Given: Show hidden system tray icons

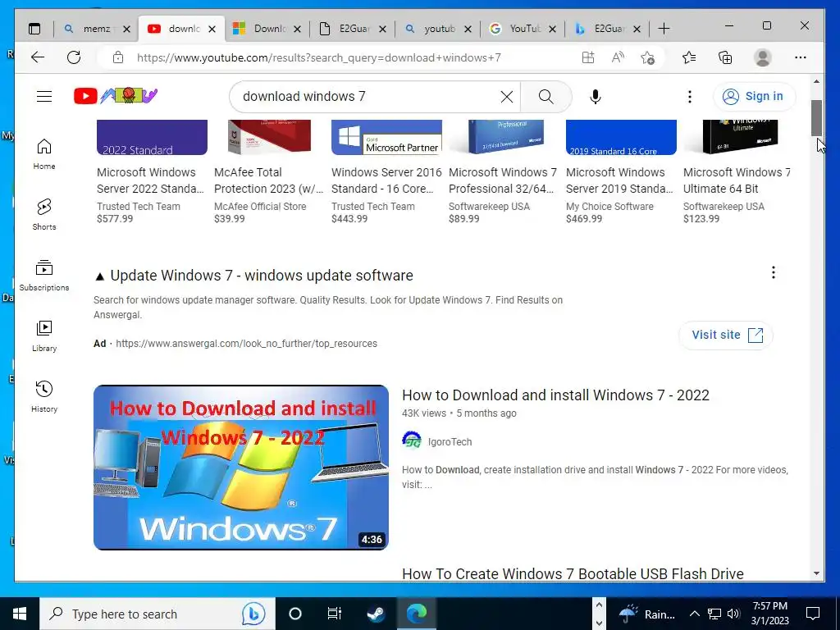Looking at the screenshot, I should click(694, 614).
